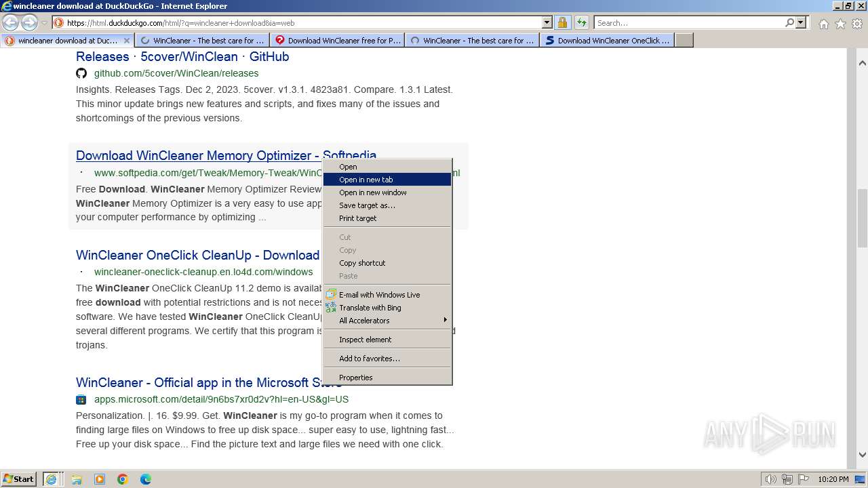Open recent pages dropdown next to Forward
Viewport: 868px width, 488px height.
[x=44, y=23]
